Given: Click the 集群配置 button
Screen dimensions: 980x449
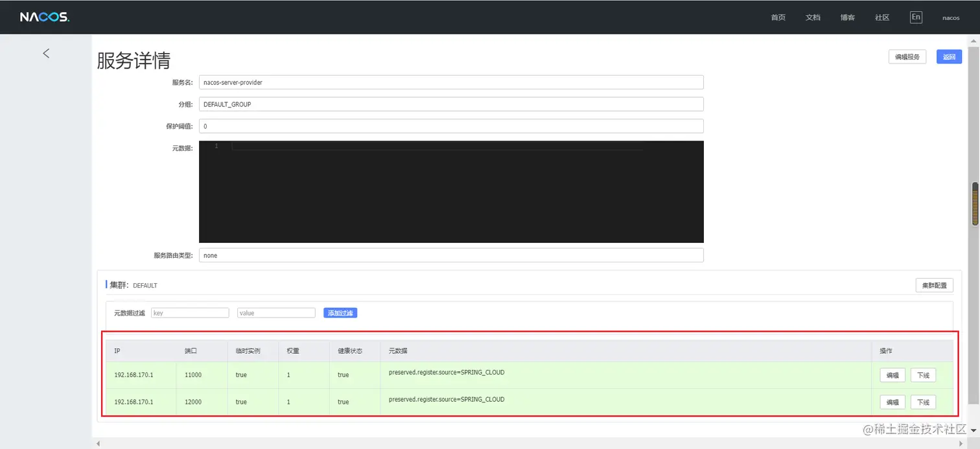Looking at the screenshot, I should coord(935,285).
